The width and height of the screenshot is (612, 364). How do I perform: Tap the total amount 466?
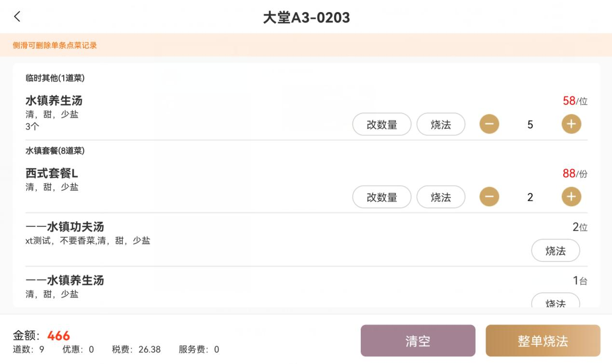pyautogui.click(x=58, y=336)
